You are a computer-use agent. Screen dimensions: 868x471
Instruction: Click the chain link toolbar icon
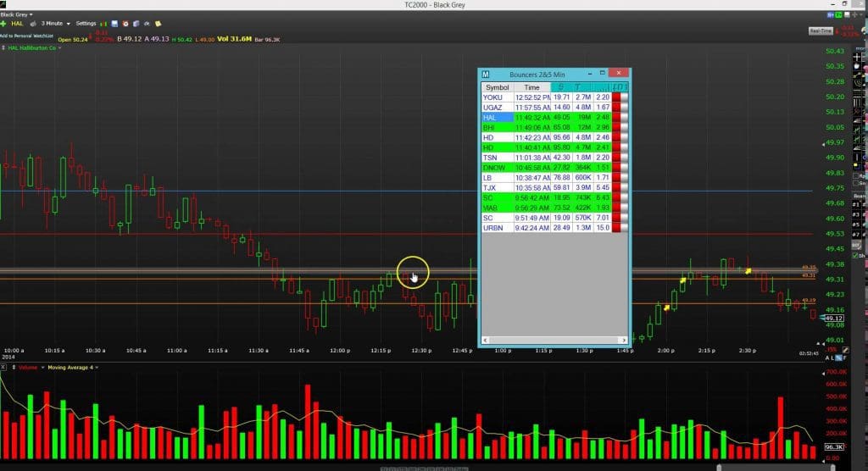pos(147,24)
